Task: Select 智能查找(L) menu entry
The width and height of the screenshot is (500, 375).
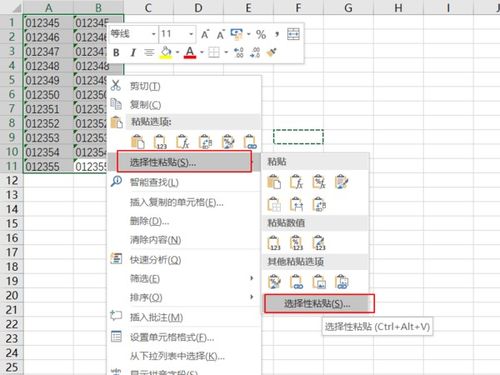Action: [x=184, y=182]
